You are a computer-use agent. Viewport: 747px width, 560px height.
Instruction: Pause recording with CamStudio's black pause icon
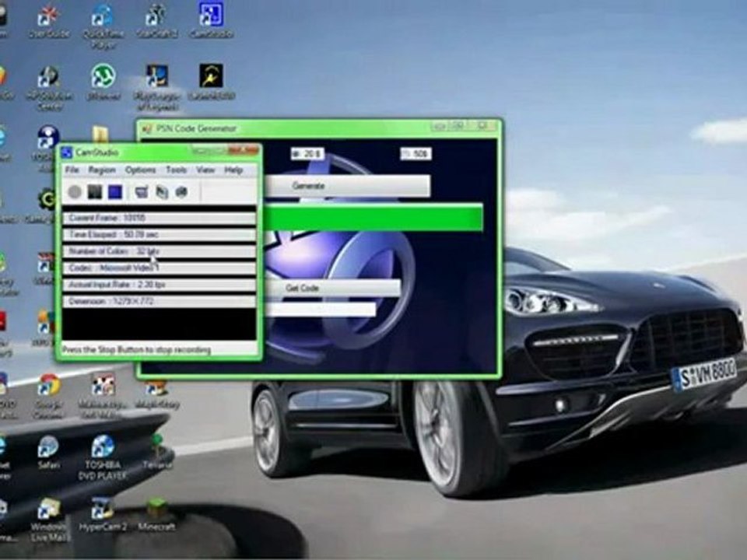(x=94, y=192)
